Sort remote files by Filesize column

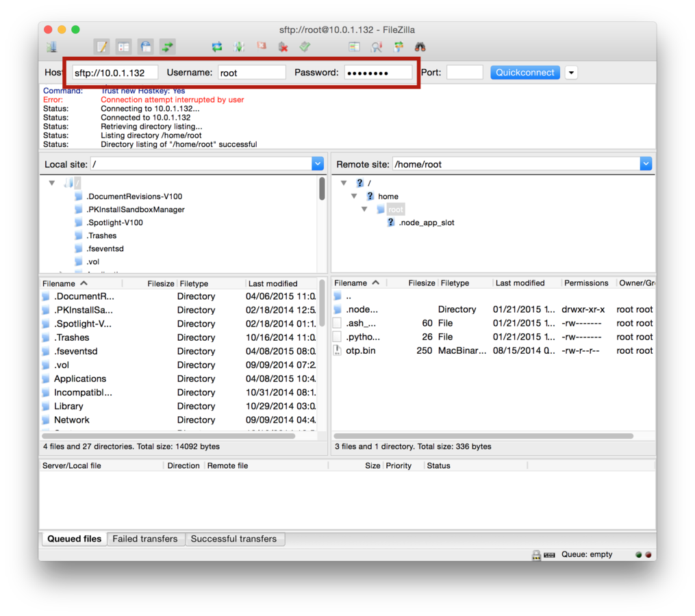pyautogui.click(x=412, y=283)
